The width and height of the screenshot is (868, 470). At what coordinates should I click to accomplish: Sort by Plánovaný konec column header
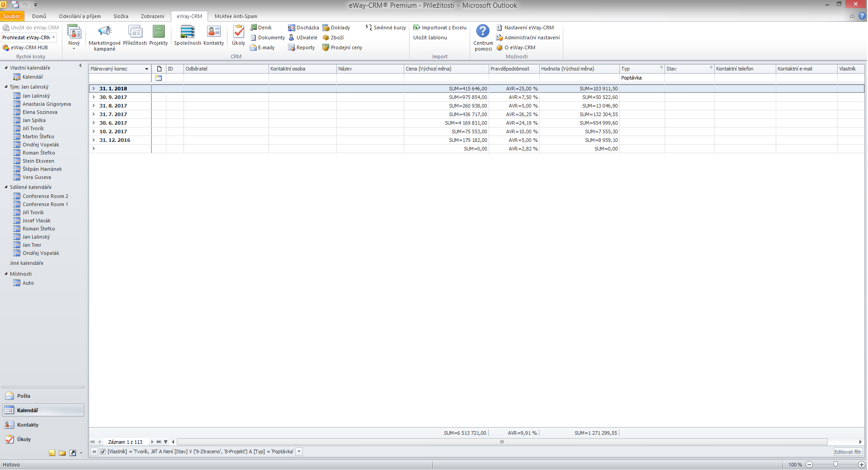pyautogui.click(x=120, y=69)
